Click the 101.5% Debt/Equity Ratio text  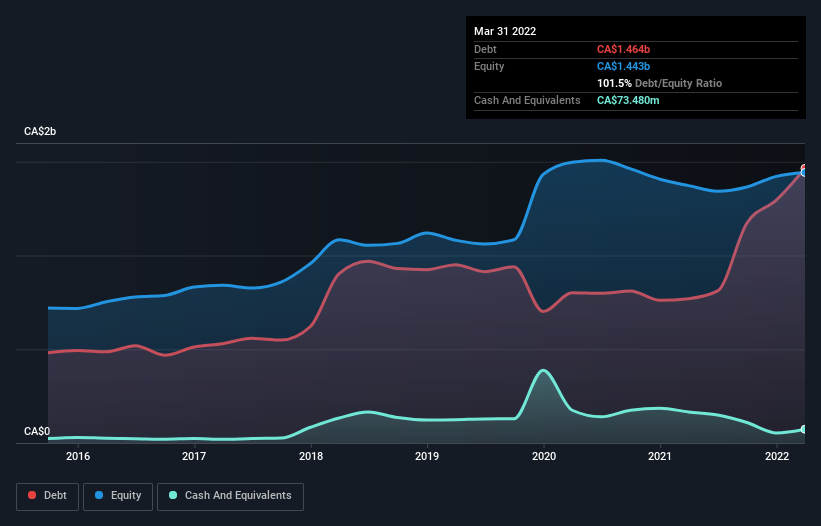click(x=659, y=83)
